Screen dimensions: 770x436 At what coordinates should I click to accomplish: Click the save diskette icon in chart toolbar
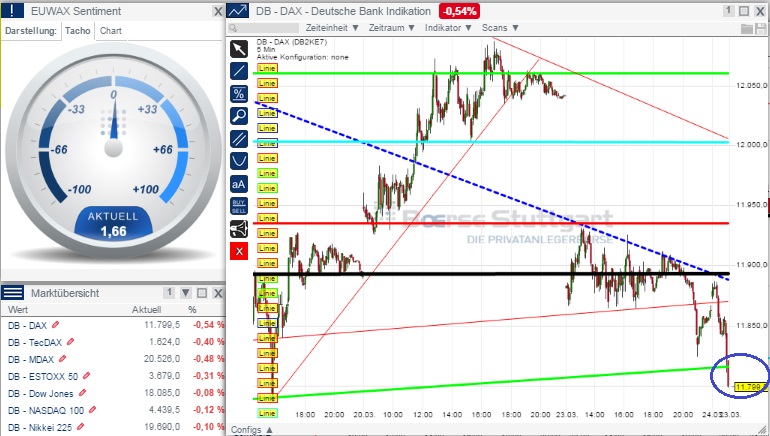pos(761,28)
